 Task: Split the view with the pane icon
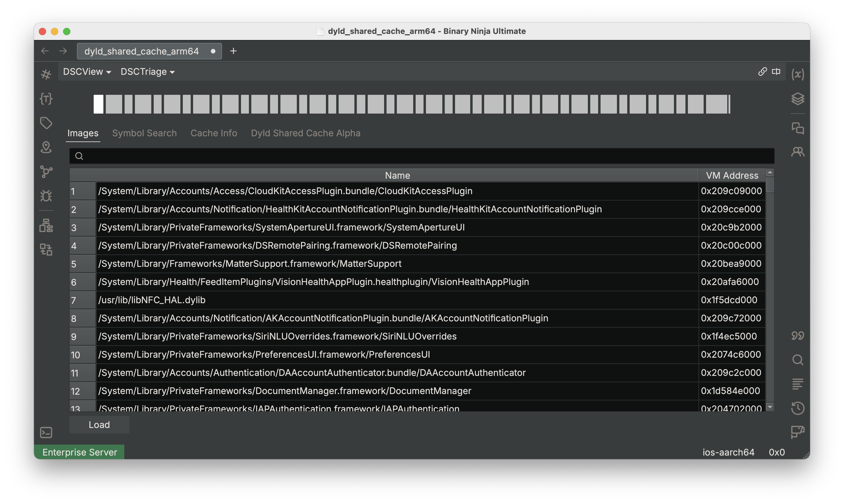point(776,71)
